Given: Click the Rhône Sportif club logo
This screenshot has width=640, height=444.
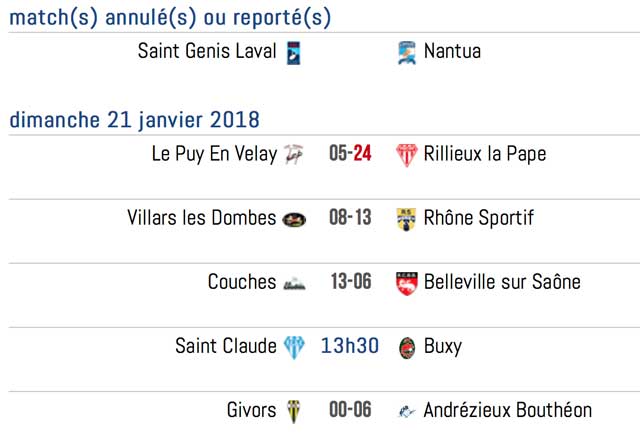Looking at the screenshot, I should [406, 219].
